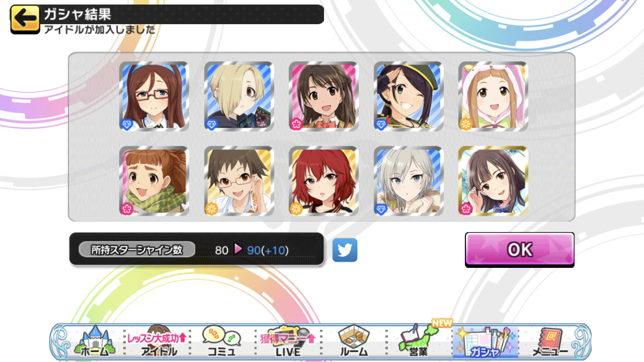The height and width of the screenshot is (362, 644).
Task: Select the blonde hair-over-eye idol card
Action: (239, 96)
